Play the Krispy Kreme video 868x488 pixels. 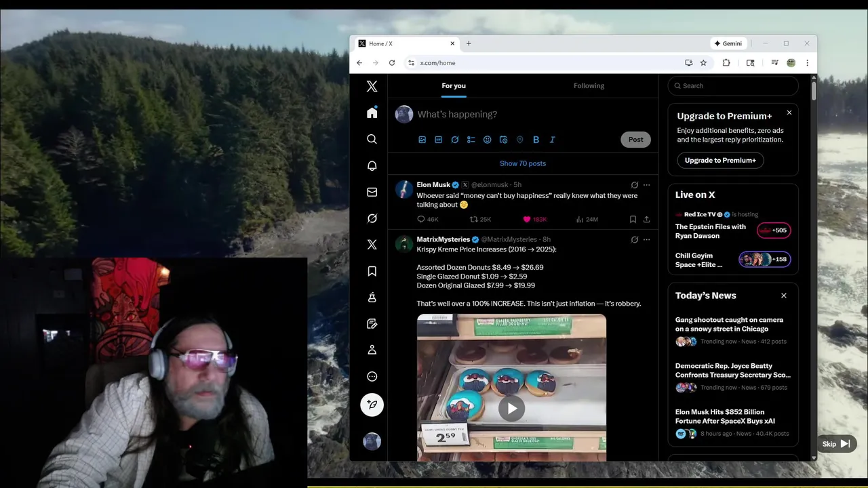511,408
